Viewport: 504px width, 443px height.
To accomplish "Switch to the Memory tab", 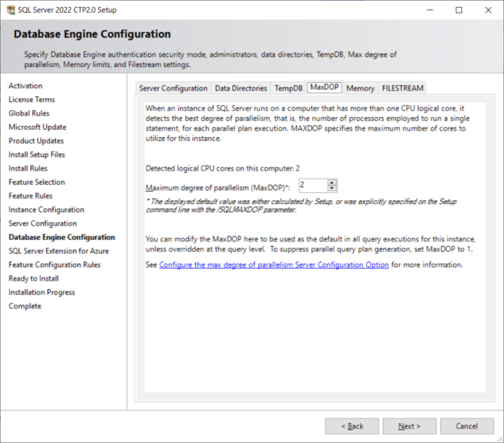I will coord(361,88).
